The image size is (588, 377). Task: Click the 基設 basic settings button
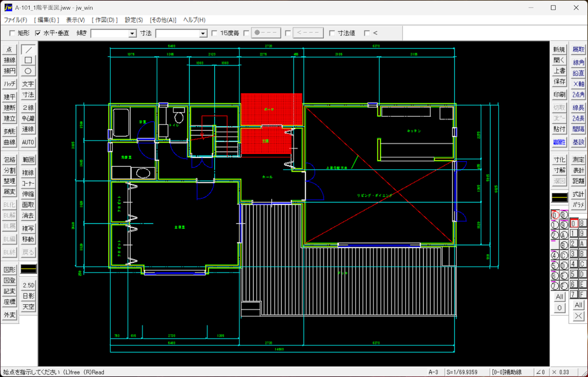click(x=578, y=142)
